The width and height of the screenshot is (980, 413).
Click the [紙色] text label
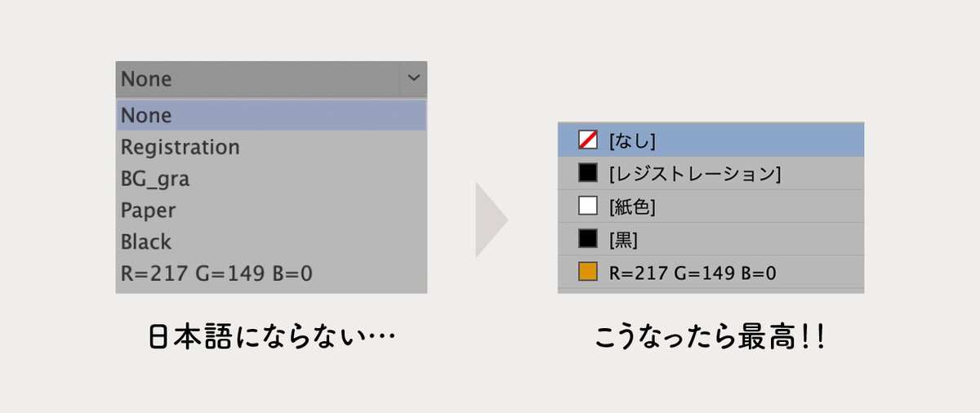click(633, 206)
